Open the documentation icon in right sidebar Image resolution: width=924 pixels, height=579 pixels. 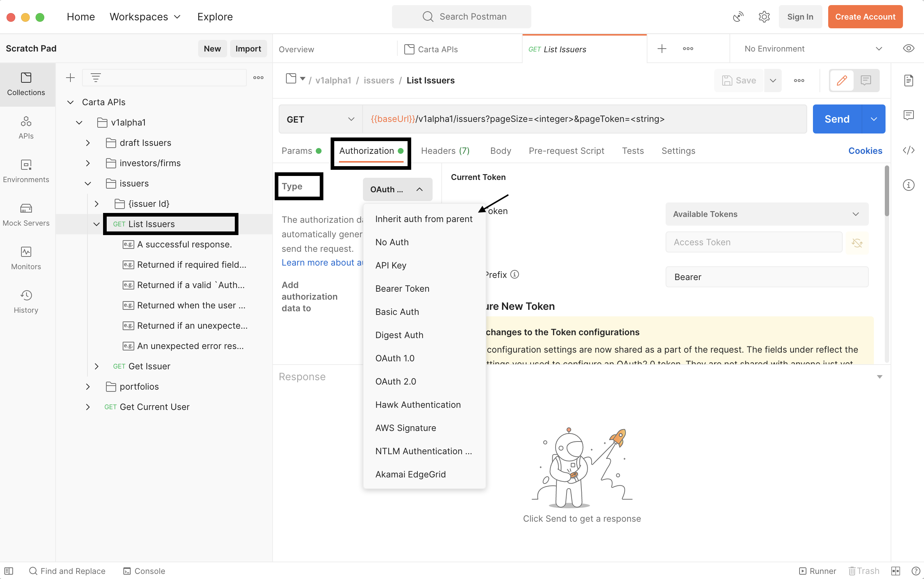(x=908, y=81)
